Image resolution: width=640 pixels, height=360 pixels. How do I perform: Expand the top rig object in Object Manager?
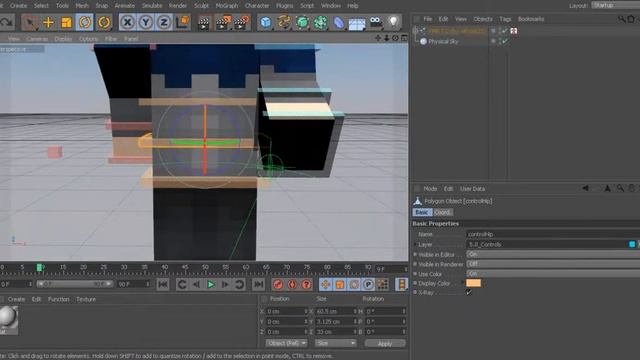[415, 31]
